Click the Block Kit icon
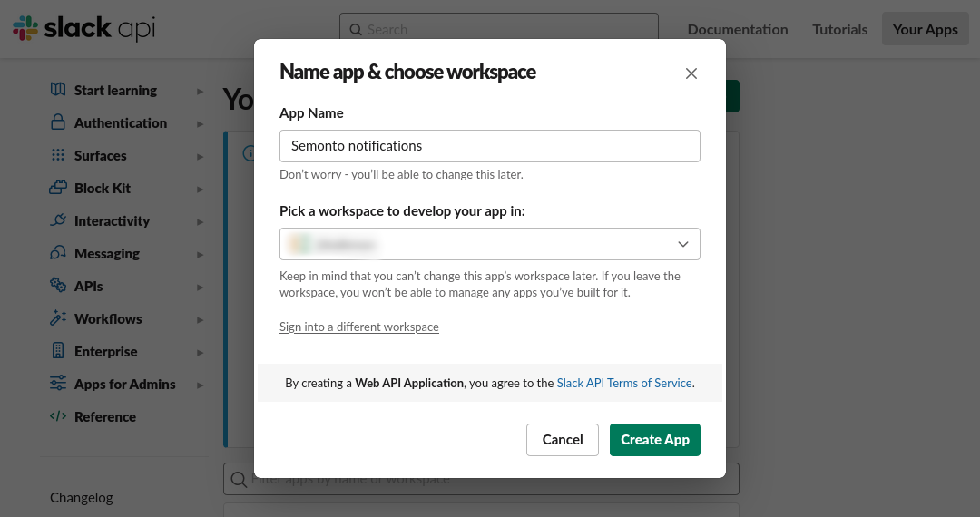Viewport: 980px width, 517px height. (x=58, y=188)
